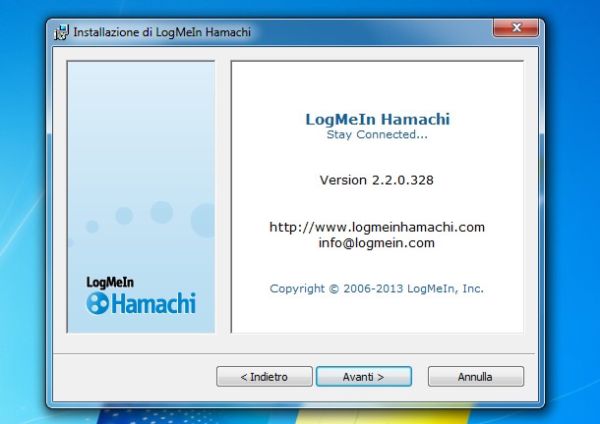Image resolution: width=600 pixels, height=424 pixels.
Task: Cancel setup with the Annulla button
Action: coord(476,377)
